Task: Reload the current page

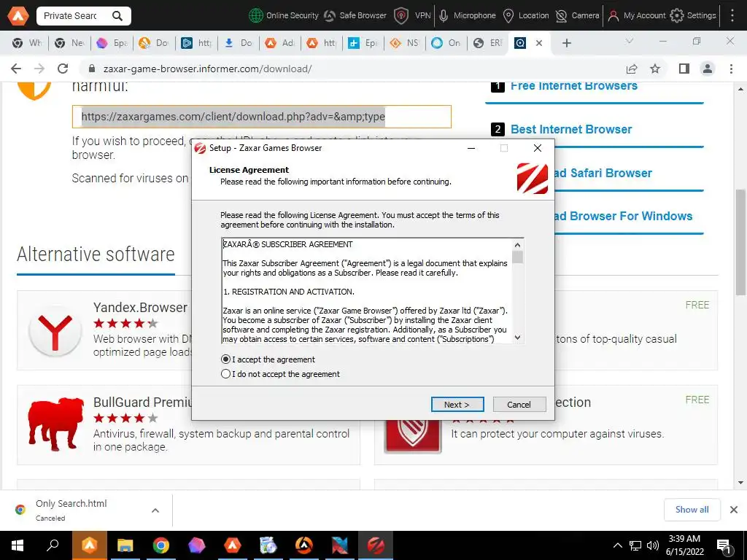Action: [x=63, y=69]
